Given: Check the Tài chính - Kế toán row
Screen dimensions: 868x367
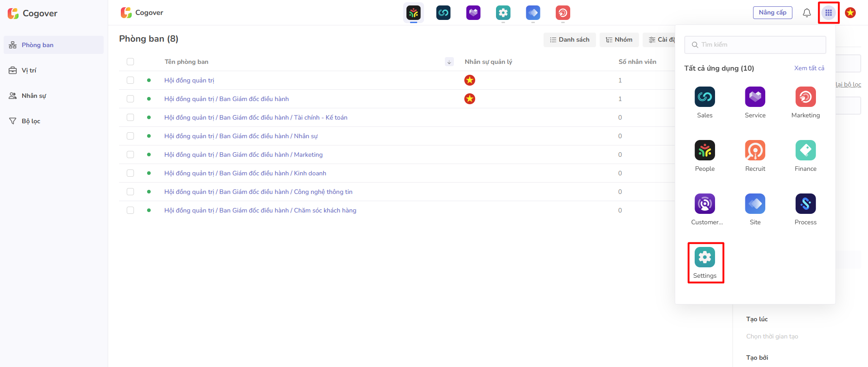Looking at the screenshot, I should click(x=130, y=117).
